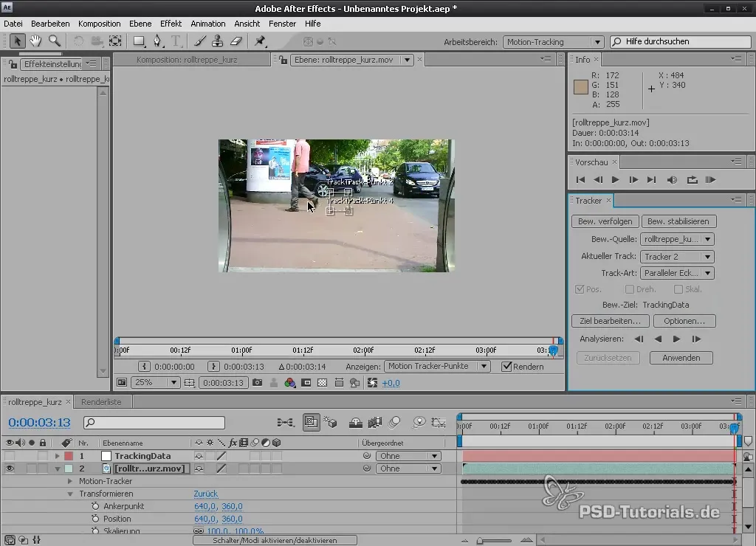Toggle motion blur icon in timeline
Screen dimensions: 756x546
394,423
